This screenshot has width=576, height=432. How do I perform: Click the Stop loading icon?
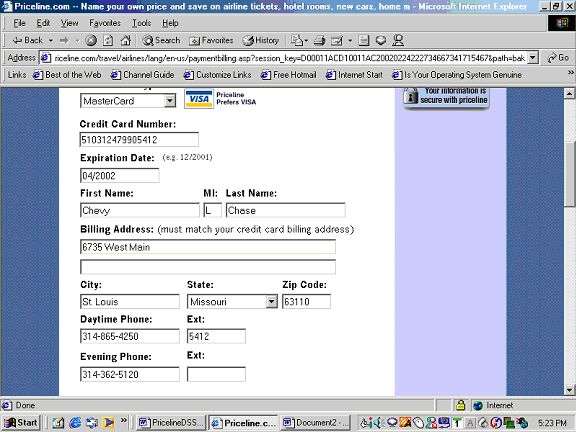91,40
